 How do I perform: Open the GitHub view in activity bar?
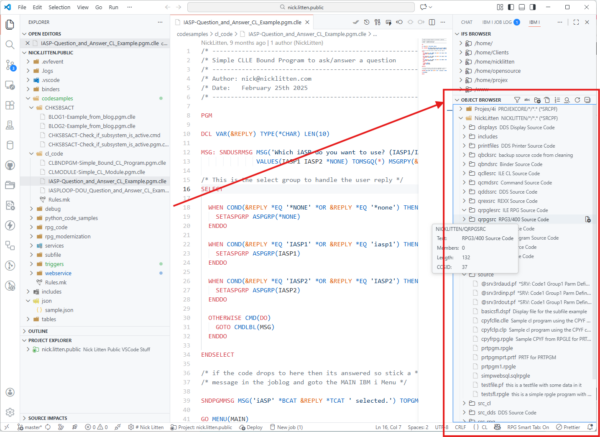[x=10, y=165]
